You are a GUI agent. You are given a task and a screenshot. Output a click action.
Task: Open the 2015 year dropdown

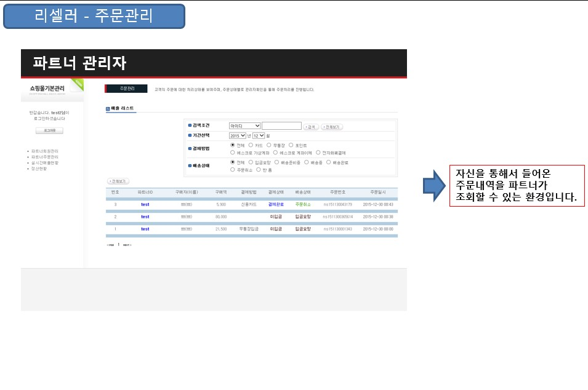[x=237, y=135]
